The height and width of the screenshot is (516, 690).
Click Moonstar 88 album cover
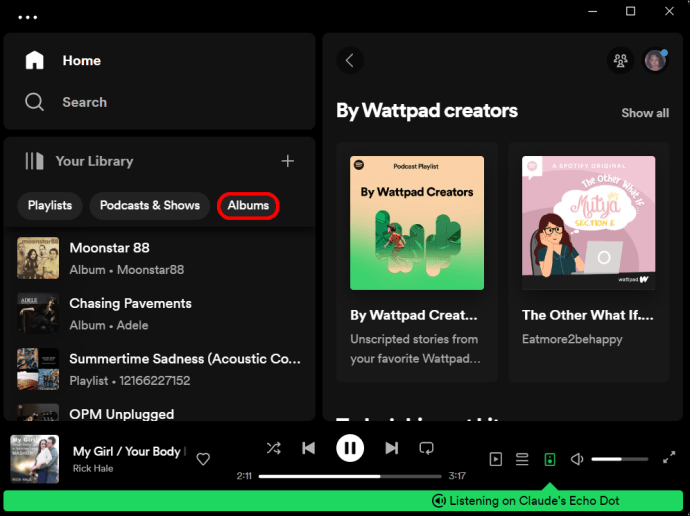click(38, 258)
